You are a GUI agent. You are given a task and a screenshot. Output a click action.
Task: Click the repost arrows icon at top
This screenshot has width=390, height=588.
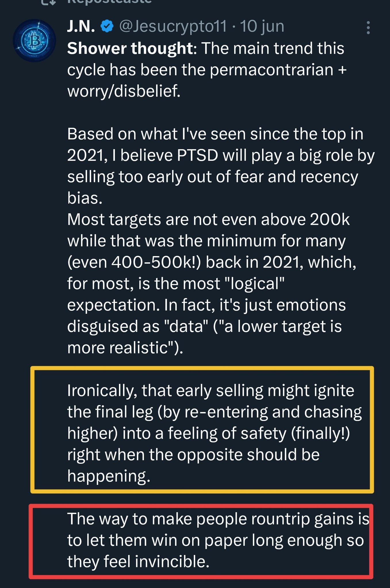pyautogui.click(x=48, y=2)
